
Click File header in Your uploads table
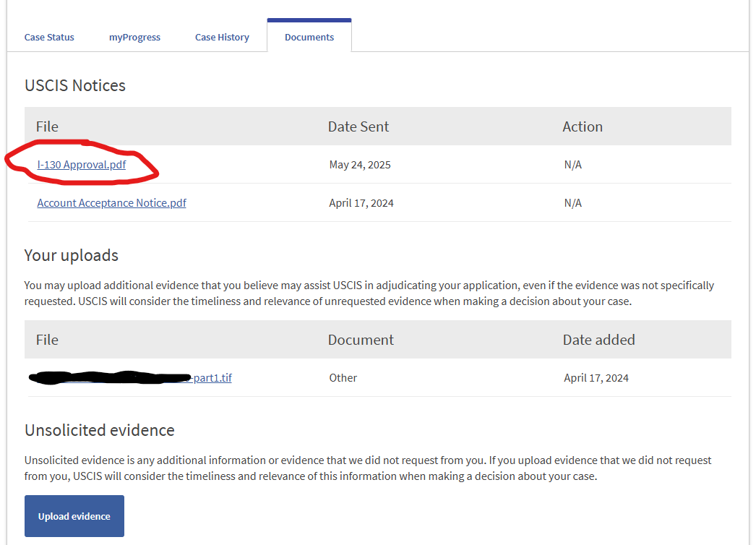pyautogui.click(x=47, y=340)
